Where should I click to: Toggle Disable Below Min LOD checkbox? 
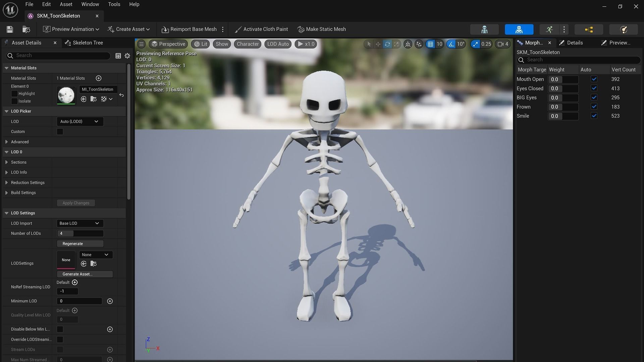tap(60, 329)
